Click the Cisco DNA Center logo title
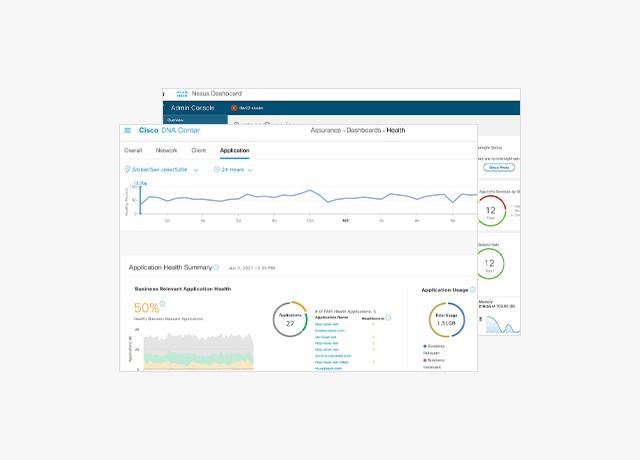The width and height of the screenshot is (640, 460). coord(169,130)
